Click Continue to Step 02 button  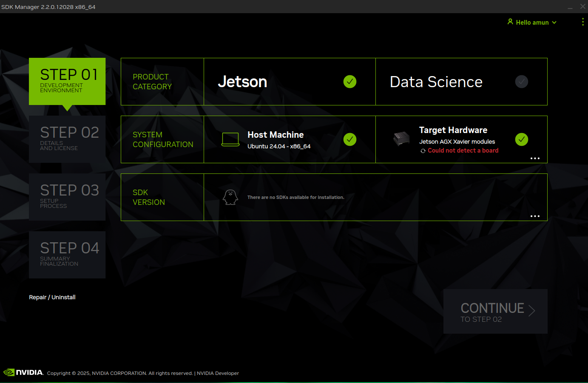point(495,311)
